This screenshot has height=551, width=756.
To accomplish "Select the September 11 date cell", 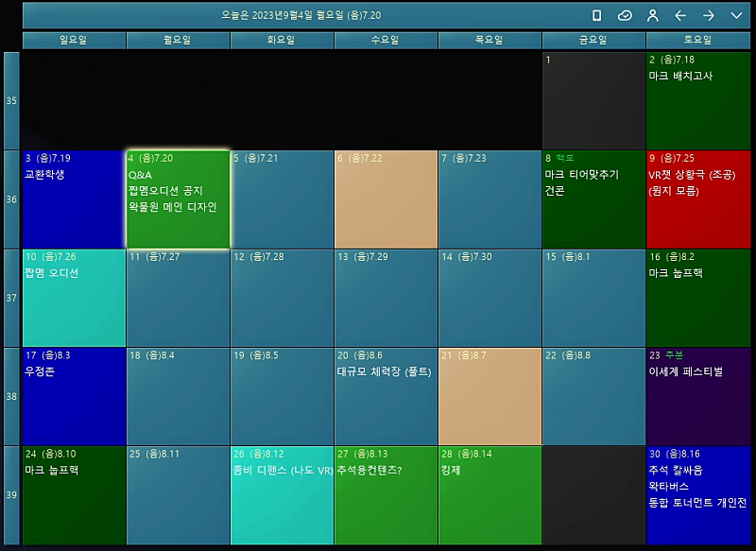I will click(x=178, y=298).
